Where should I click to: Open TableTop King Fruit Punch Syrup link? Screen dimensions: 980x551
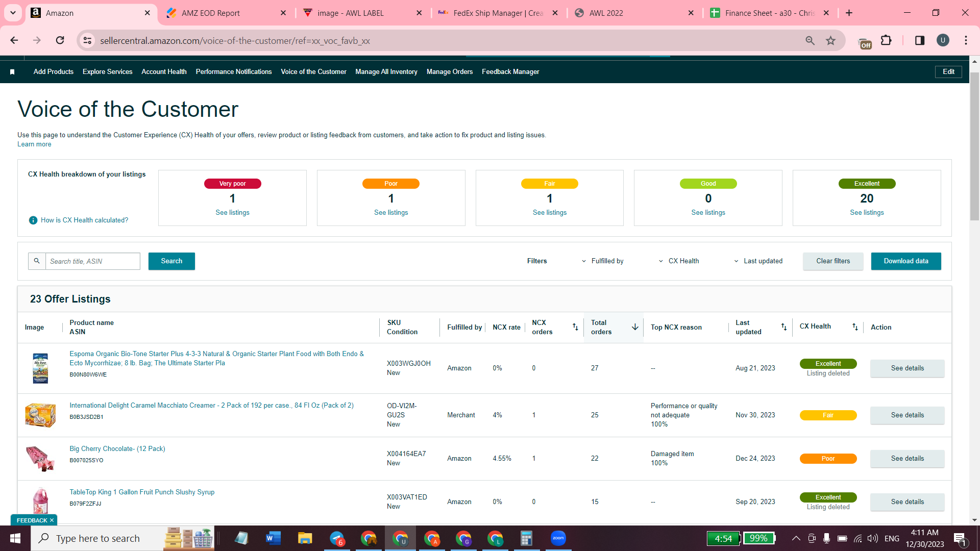pyautogui.click(x=142, y=492)
